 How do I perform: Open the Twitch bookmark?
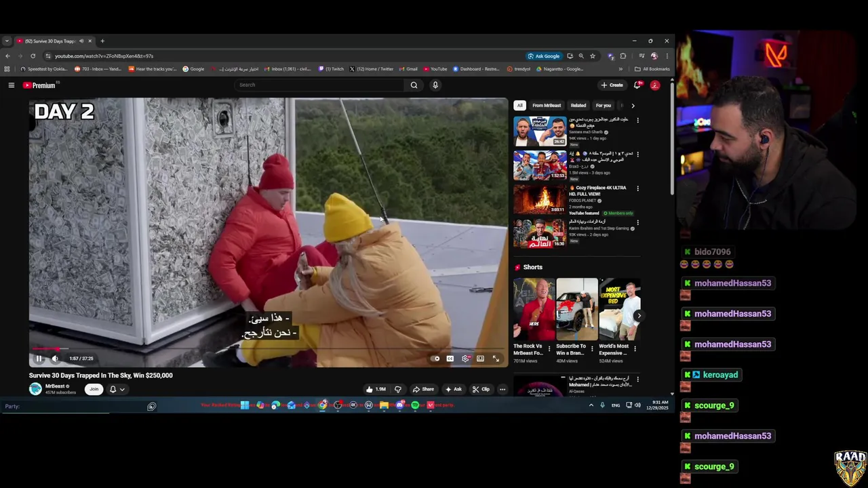(x=331, y=68)
